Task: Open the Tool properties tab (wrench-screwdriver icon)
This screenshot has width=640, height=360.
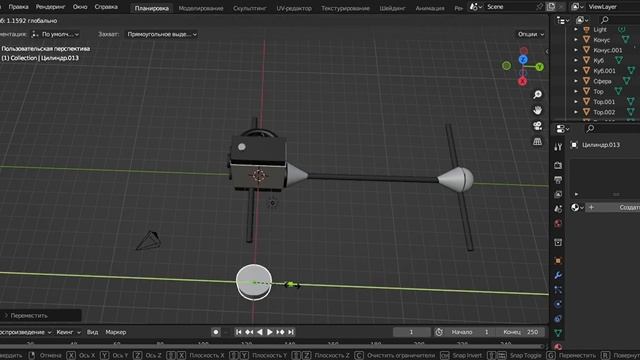Action: click(x=558, y=147)
